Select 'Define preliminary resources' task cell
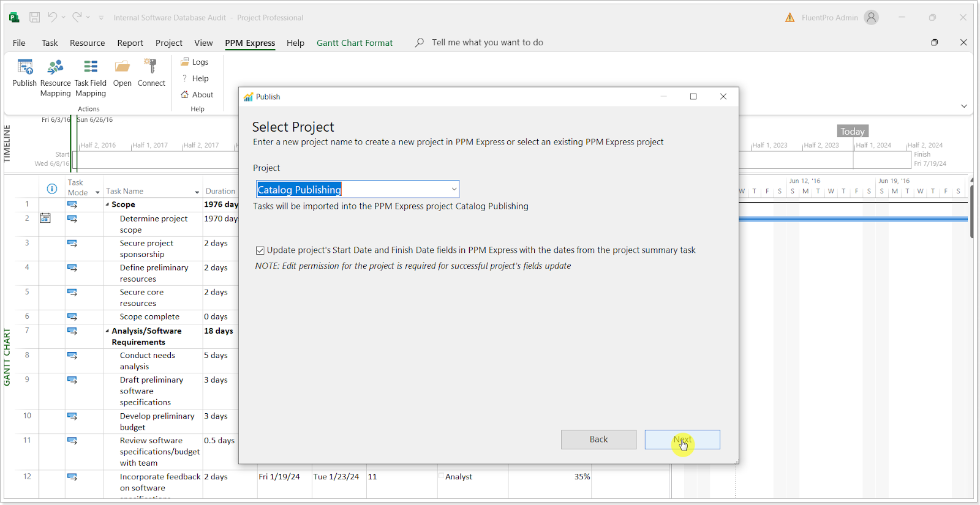Viewport: 980px width, 505px height. point(154,273)
